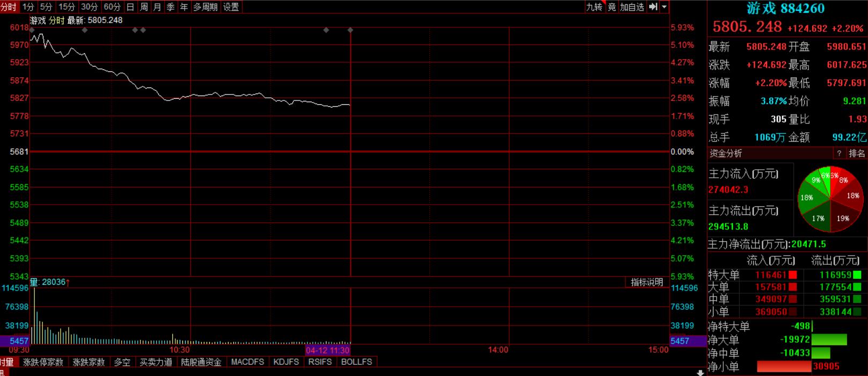This screenshot has height=376, width=868.
Task: Click 加自选 to add to watchlist
Action: (631, 7)
